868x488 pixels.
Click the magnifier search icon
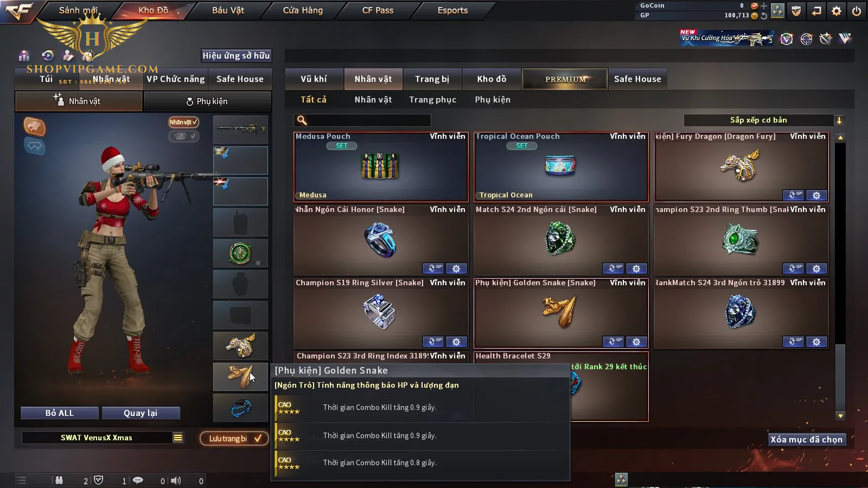click(302, 120)
